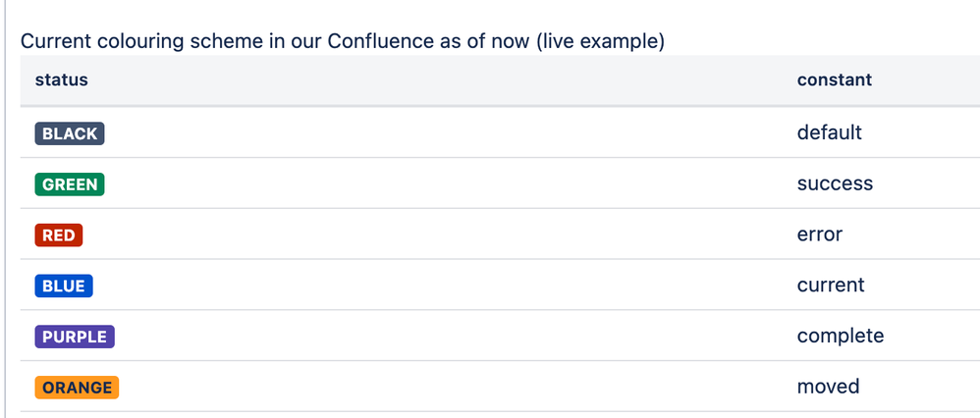Screen dimensions: 980x418
Task: Select the "success" constant cell
Action: 835,183
